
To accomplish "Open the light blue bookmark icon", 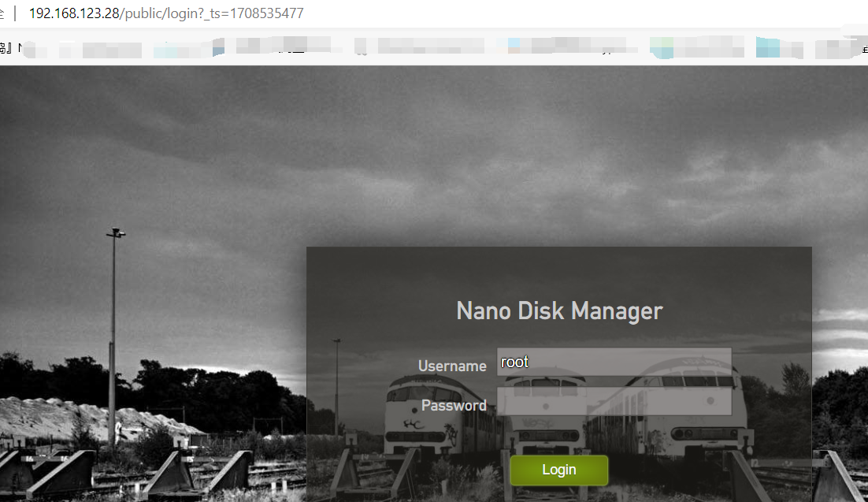I will pos(514,46).
